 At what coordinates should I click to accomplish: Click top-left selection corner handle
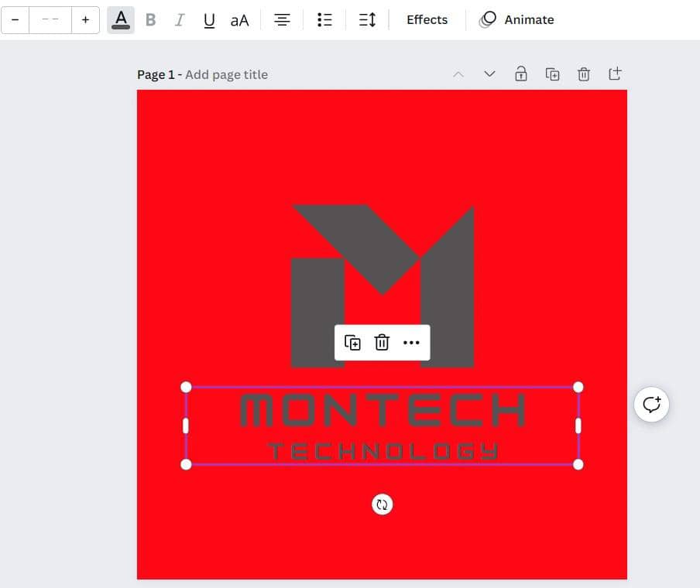(186, 387)
